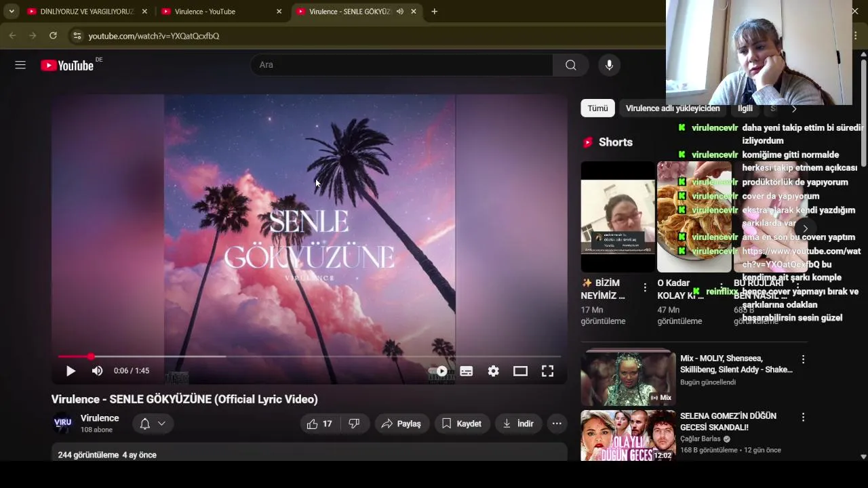
Task: Open the tab search dropdown arrow
Action: click(x=12, y=12)
